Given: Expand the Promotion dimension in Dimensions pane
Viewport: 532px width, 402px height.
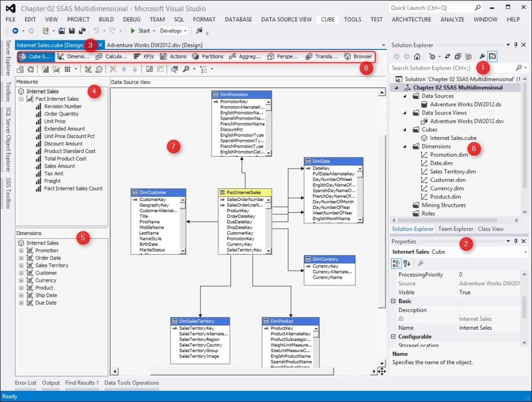Looking at the screenshot, I should 21,250.
